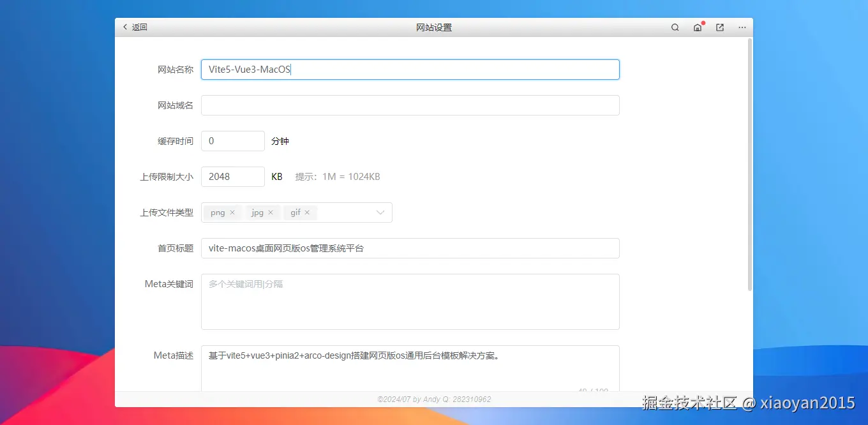Expand the 上传文件类型 dropdown
The height and width of the screenshot is (425, 868).
(x=380, y=212)
